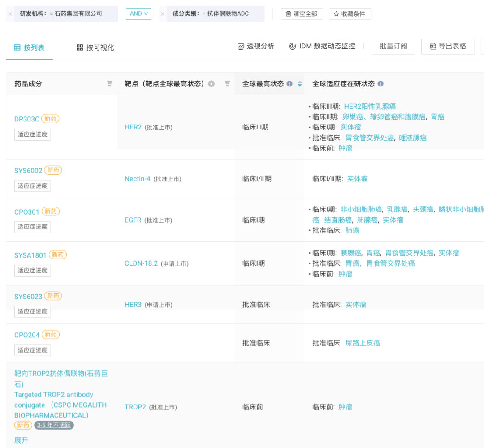Open IDM 数据动态监控

click(322, 46)
